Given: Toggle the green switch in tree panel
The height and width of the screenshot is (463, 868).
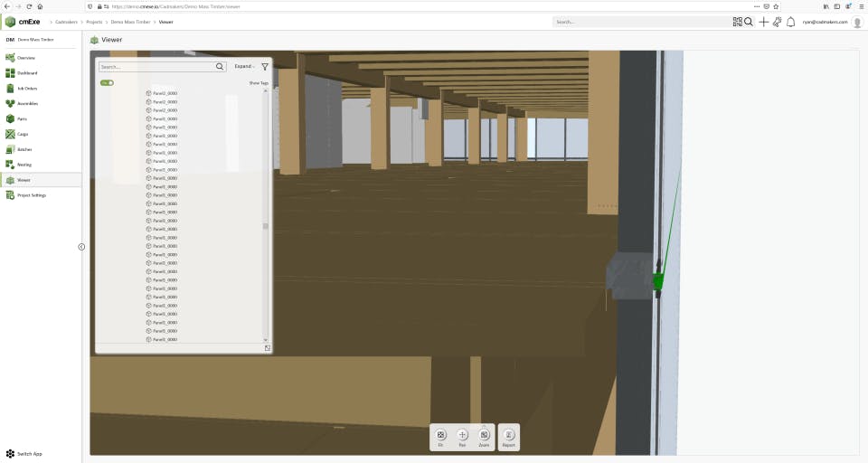Looking at the screenshot, I should click(107, 83).
